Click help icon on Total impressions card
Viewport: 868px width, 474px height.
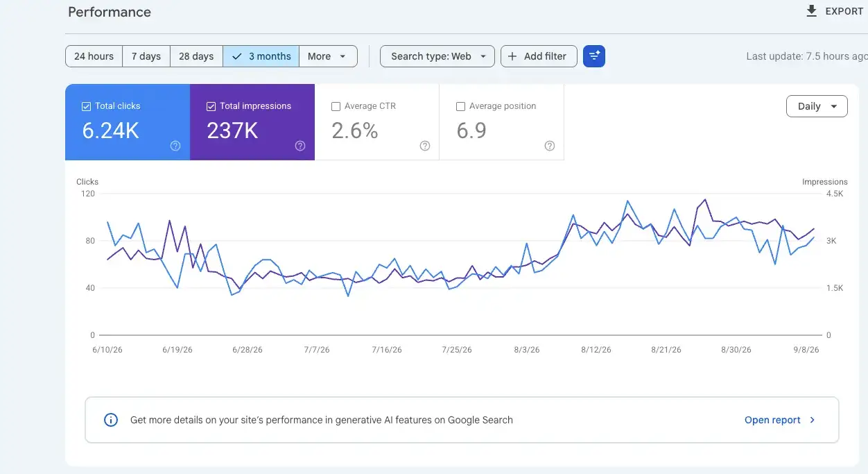click(300, 146)
